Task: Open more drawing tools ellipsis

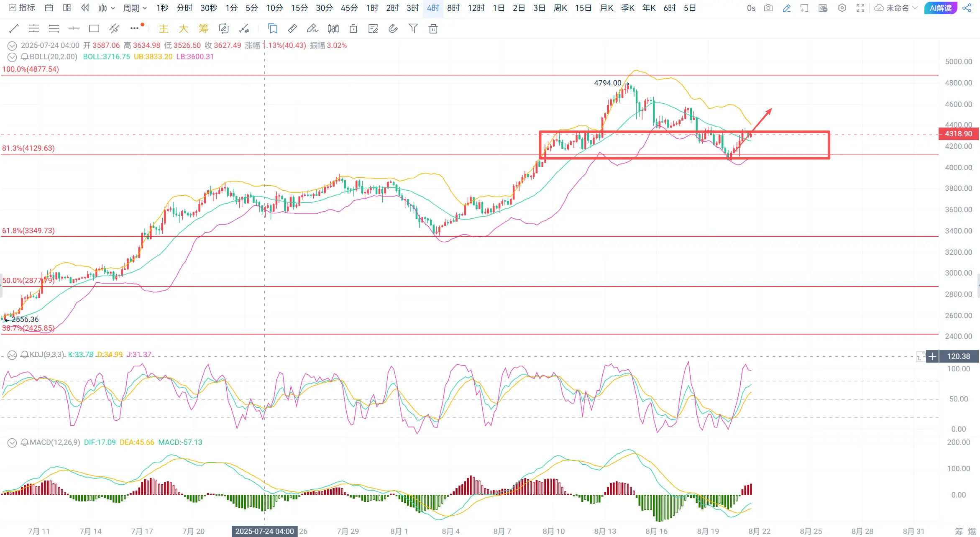Action: coord(134,28)
